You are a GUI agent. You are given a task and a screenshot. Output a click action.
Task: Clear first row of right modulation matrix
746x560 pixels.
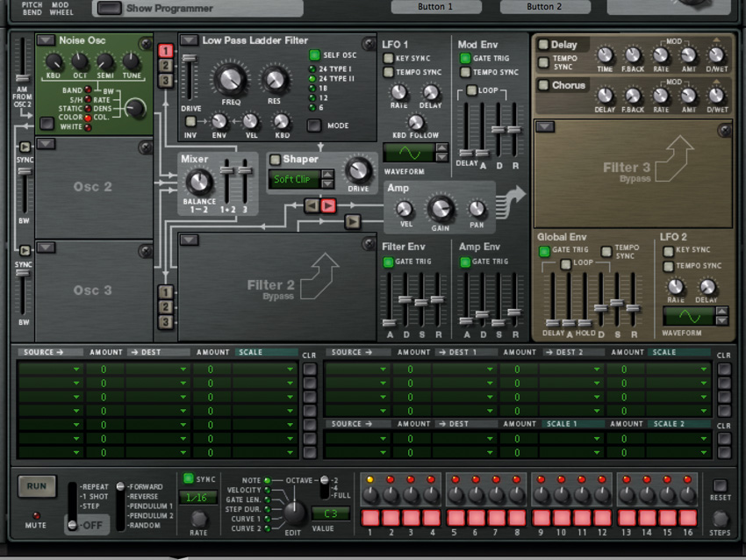click(724, 370)
